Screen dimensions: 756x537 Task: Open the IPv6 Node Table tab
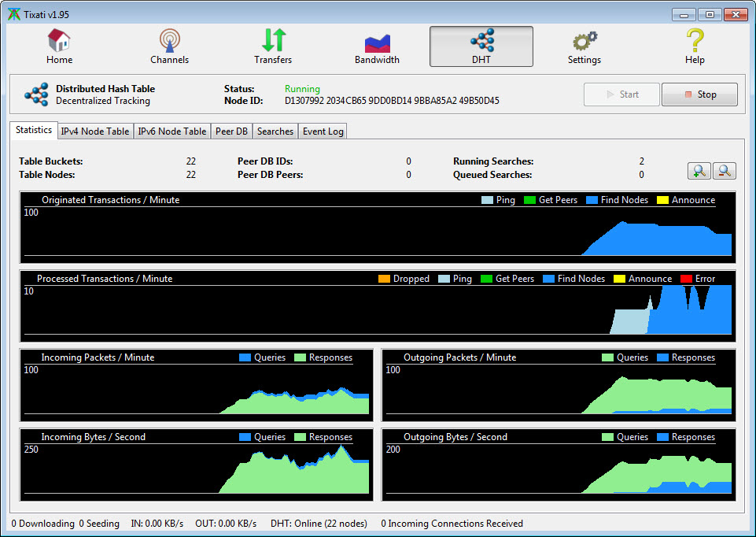pyautogui.click(x=172, y=131)
